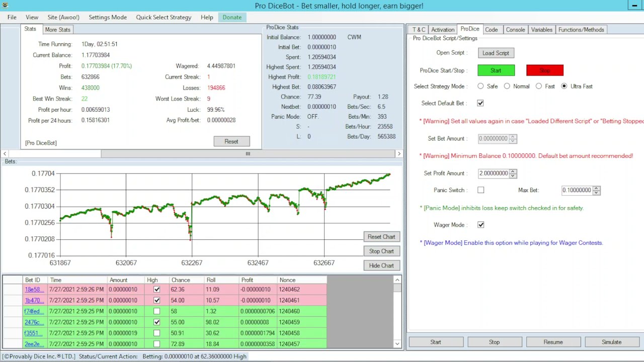
Task: Click the right arrow of the stats horizontal scrollbar
Action: click(399, 154)
